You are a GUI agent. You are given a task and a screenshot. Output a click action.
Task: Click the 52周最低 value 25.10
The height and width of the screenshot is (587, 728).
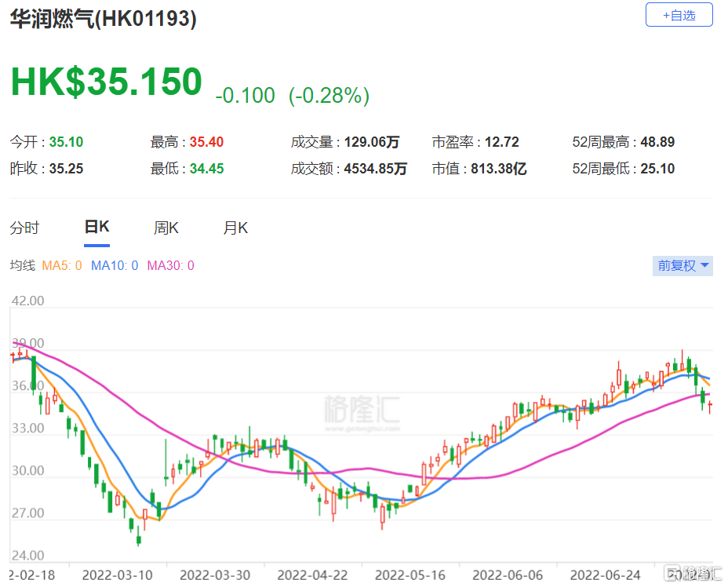(x=657, y=169)
